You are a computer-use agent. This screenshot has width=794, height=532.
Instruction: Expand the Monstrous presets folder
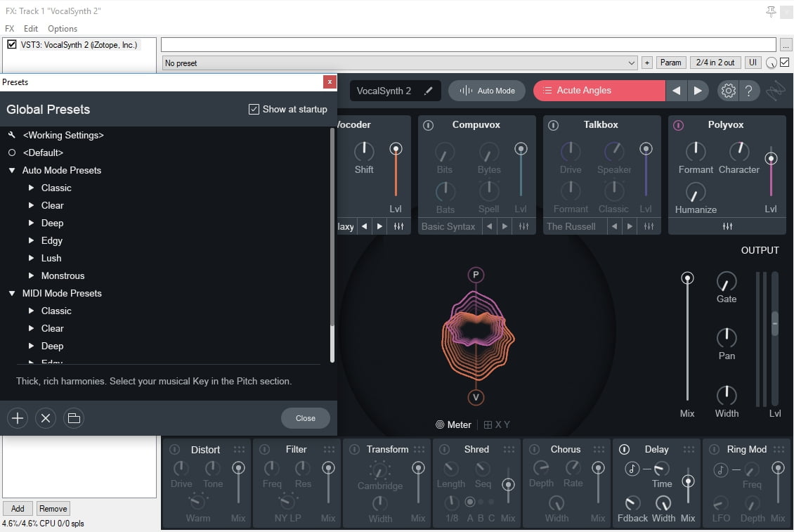31,275
